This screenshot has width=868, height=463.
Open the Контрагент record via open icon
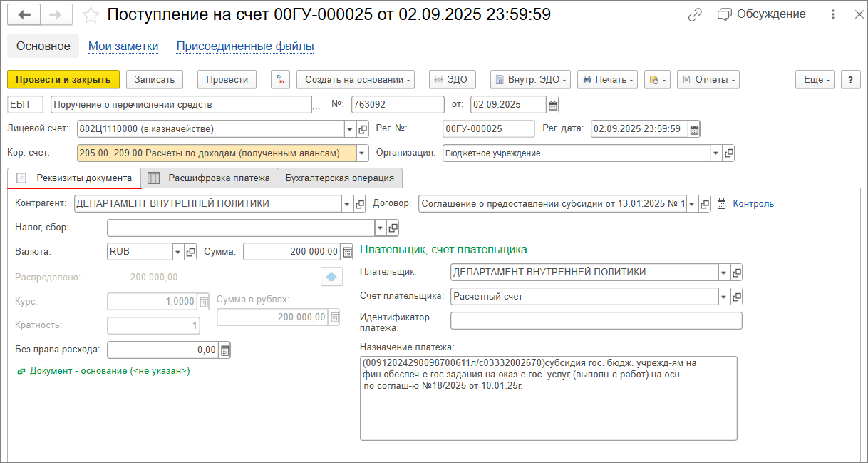(360, 204)
